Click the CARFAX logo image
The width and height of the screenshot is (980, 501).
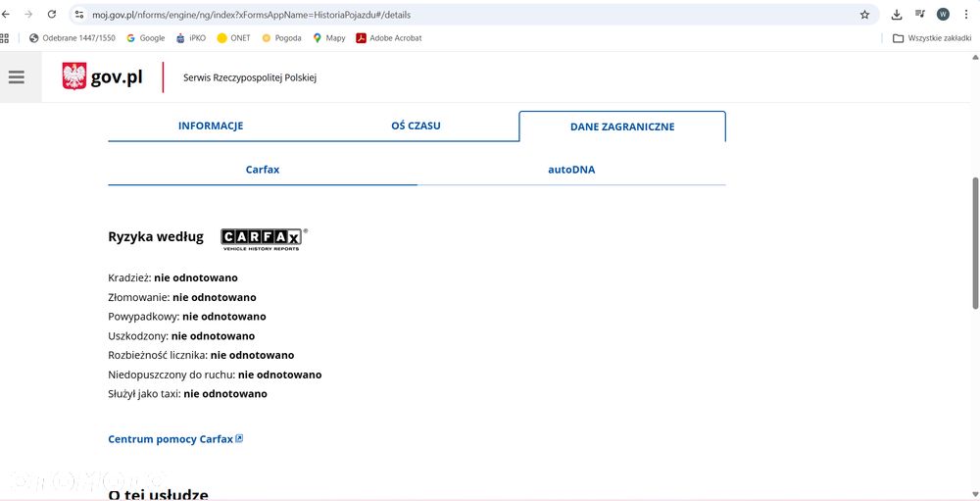(264, 239)
